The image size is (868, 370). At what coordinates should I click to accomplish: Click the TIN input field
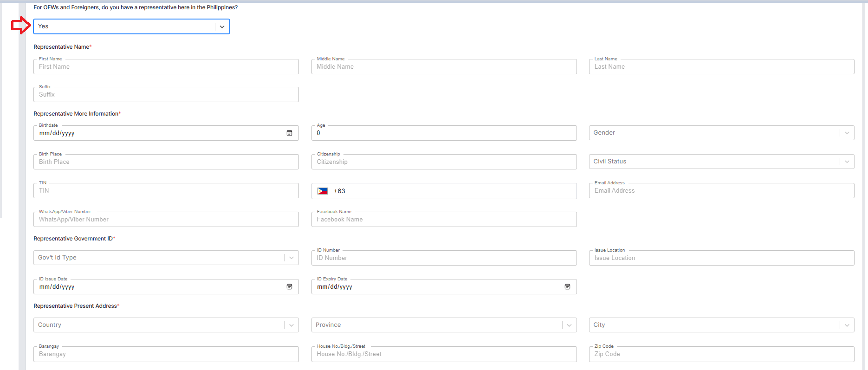pyautogui.click(x=166, y=191)
